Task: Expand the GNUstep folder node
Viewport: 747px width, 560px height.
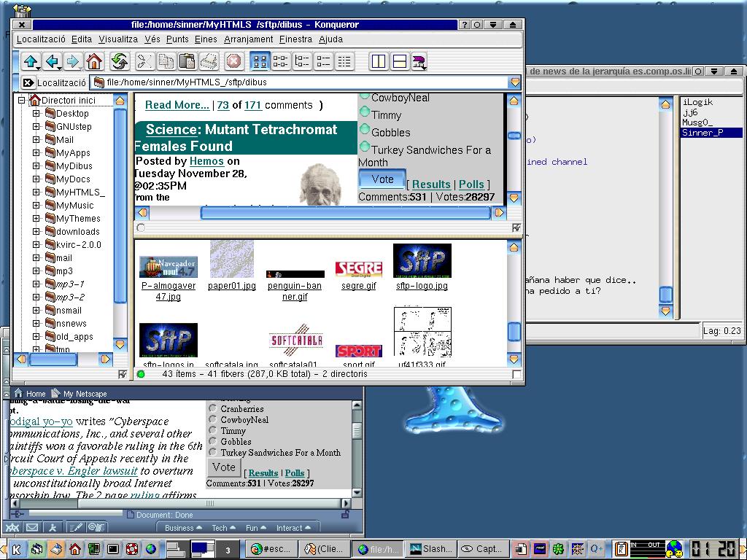Action: point(36,126)
